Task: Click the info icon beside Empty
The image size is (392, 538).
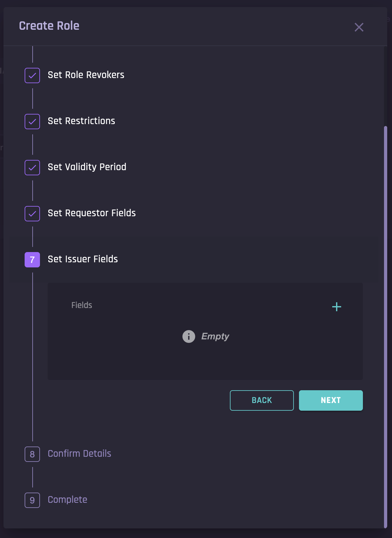Action: [189, 336]
